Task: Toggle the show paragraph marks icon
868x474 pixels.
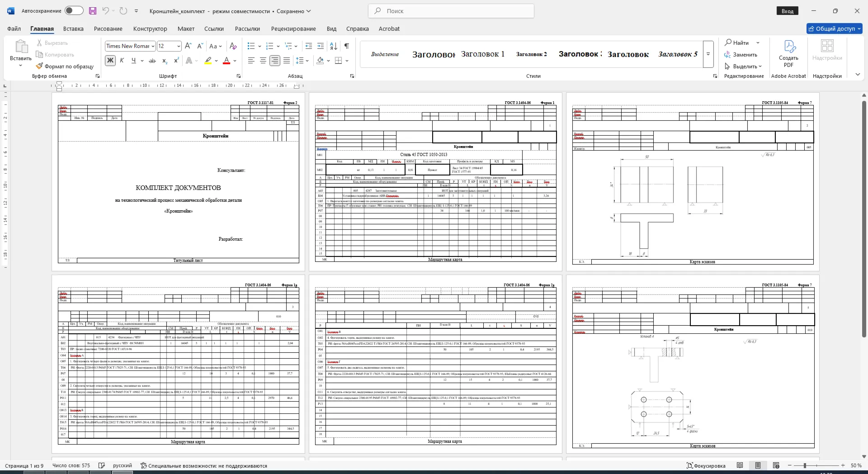Action: click(346, 46)
